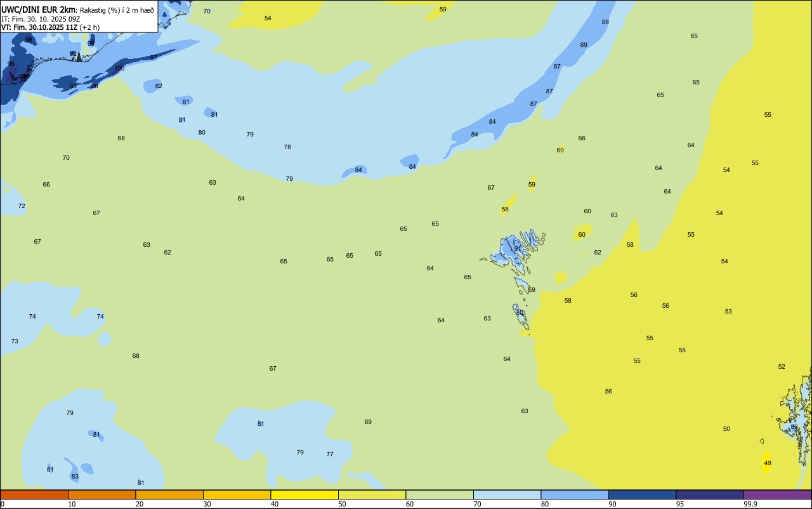Image resolution: width=812 pixels, height=509 pixels.
Task: Click the map title 'UWC/DINI EUR 2km'
Action: click(39, 10)
